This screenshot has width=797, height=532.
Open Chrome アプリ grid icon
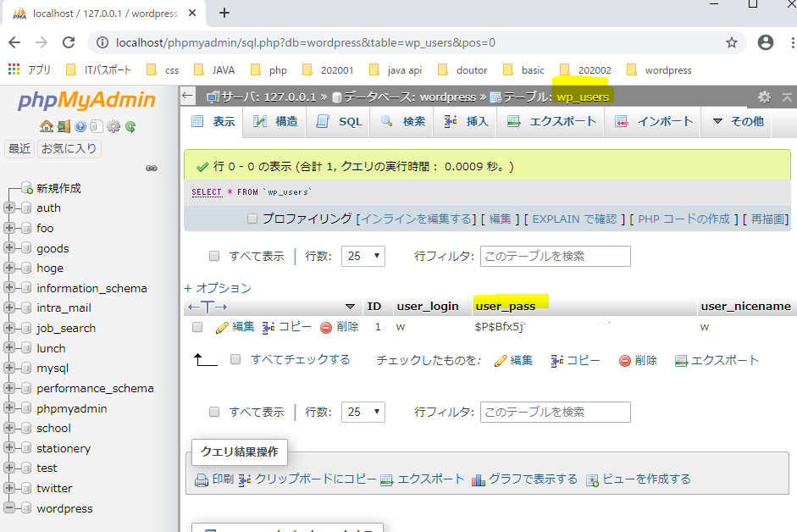tap(14, 69)
